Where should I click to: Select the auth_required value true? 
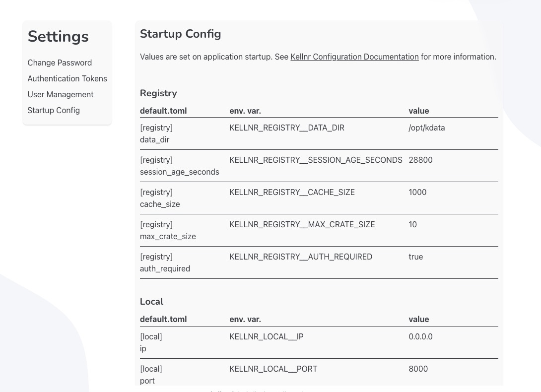(415, 257)
